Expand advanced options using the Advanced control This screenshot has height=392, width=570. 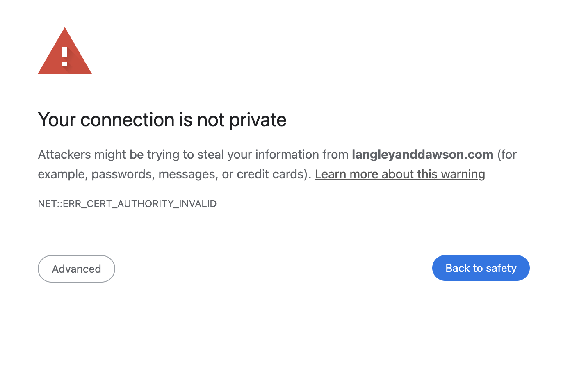click(76, 269)
